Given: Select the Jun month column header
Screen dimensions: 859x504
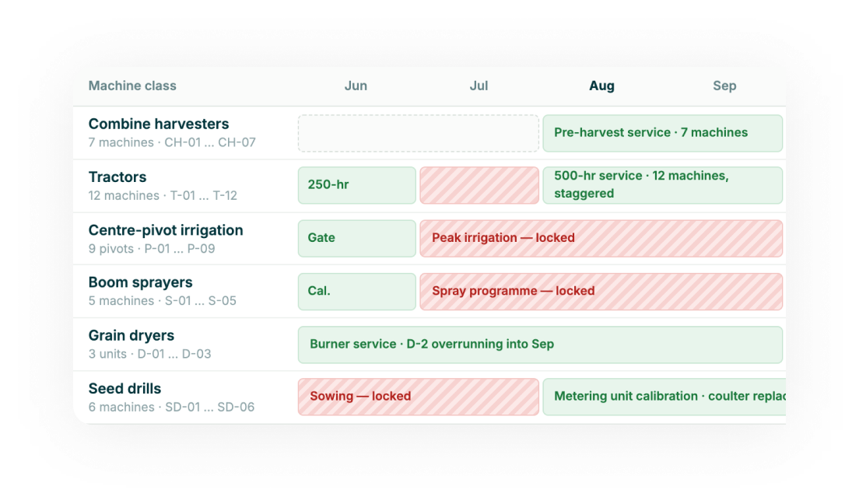Looking at the screenshot, I should pyautogui.click(x=356, y=86).
